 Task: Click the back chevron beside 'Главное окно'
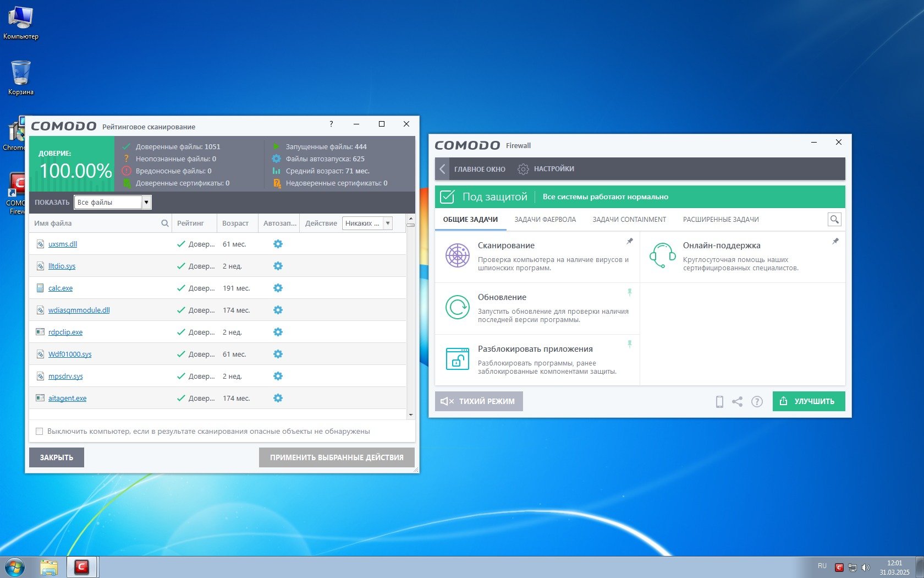click(442, 169)
